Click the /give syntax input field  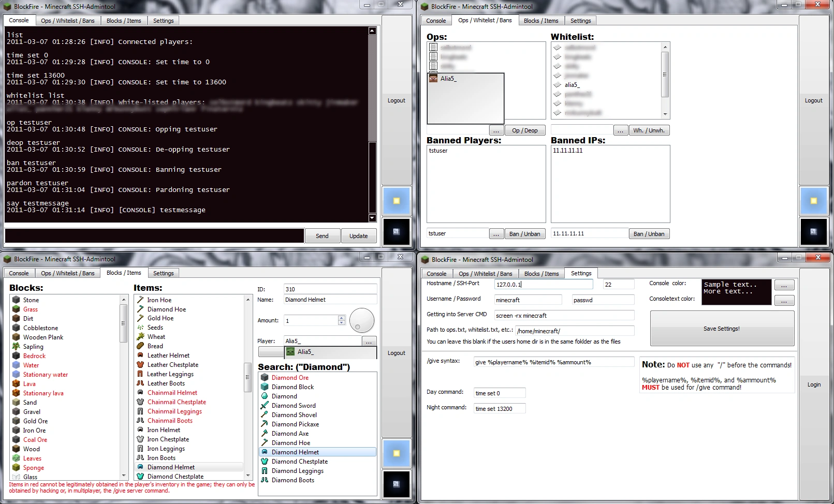coord(554,362)
